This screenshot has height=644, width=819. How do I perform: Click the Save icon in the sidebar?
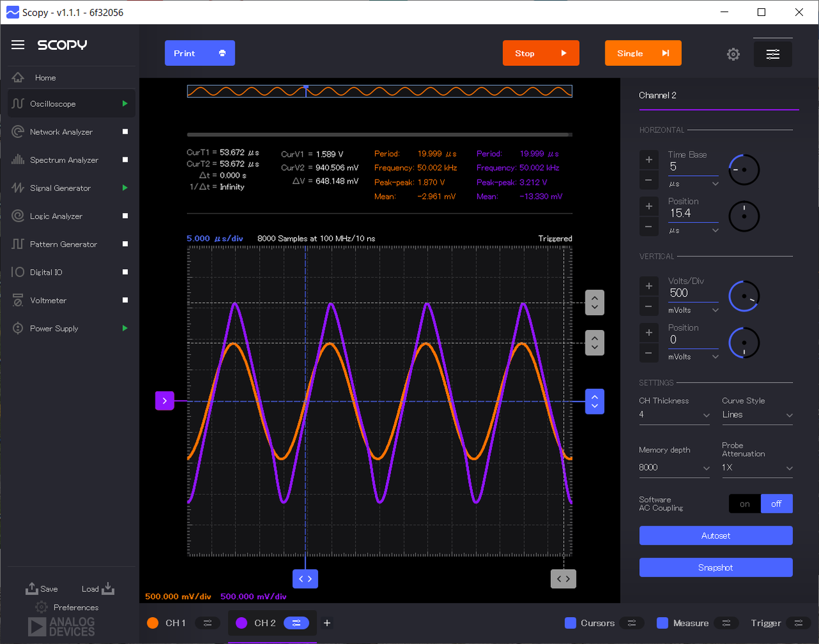coord(32,588)
